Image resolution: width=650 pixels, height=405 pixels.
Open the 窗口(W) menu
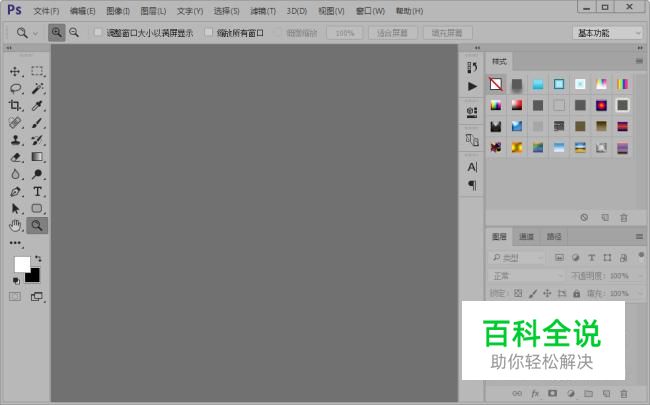tap(370, 11)
